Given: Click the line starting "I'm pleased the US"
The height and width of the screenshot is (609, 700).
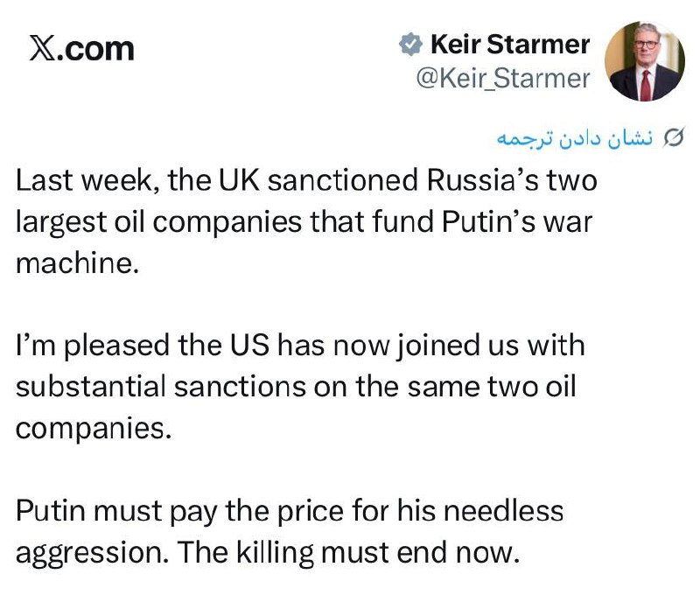Looking at the screenshot, I should tap(300, 345).
